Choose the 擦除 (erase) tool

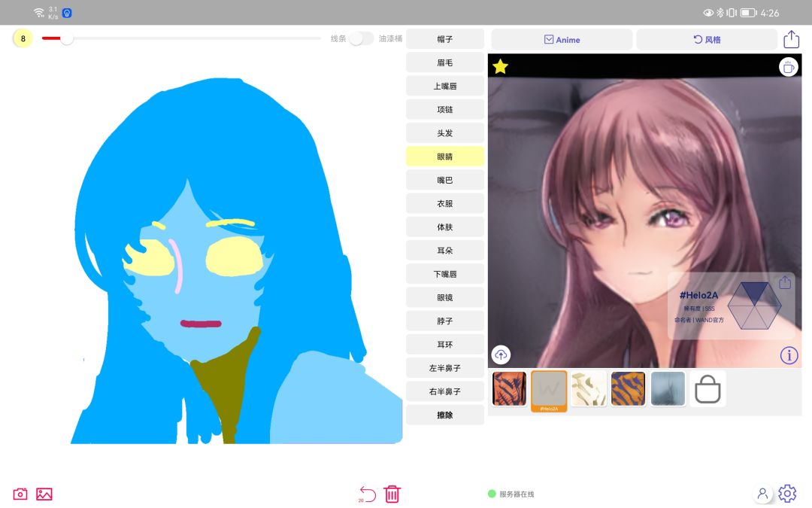pos(445,415)
